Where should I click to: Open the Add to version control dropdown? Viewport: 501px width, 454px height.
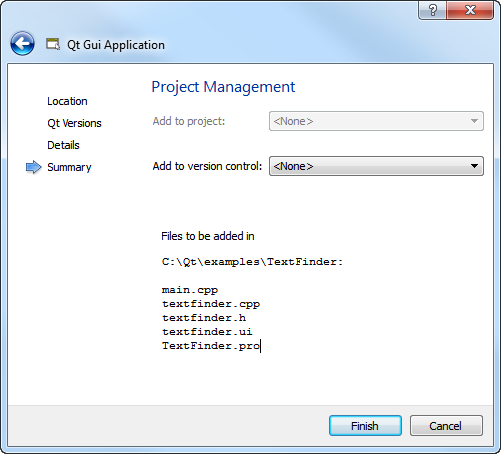376,166
